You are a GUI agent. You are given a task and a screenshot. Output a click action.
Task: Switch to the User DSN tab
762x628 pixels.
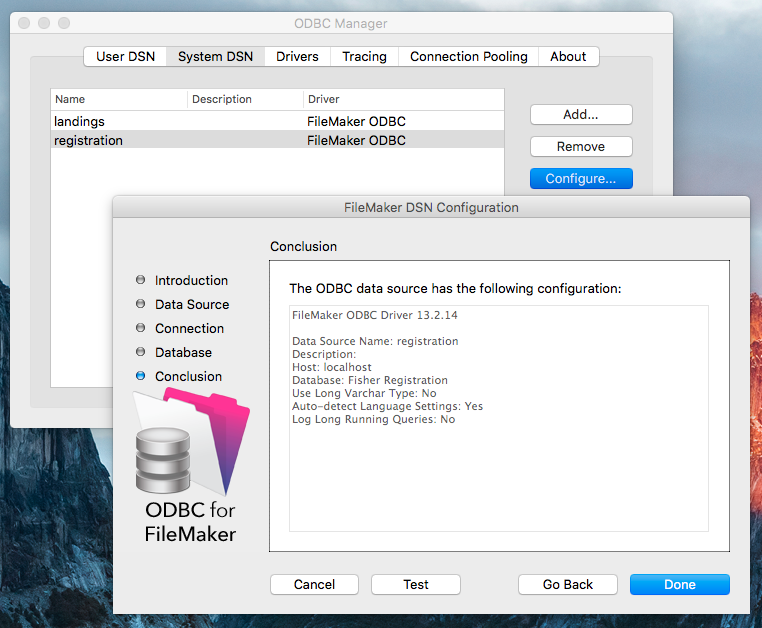point(125,56)
